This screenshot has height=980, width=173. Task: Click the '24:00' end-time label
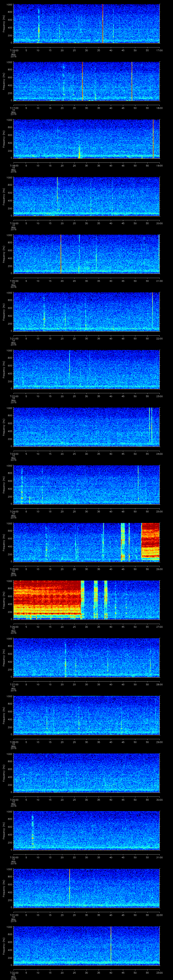point(159,454)
